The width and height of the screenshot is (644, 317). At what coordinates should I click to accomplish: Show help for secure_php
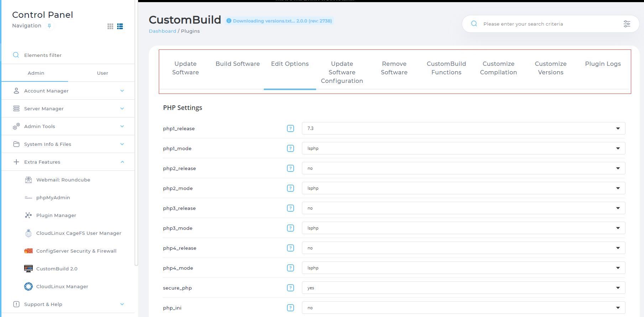290,288
